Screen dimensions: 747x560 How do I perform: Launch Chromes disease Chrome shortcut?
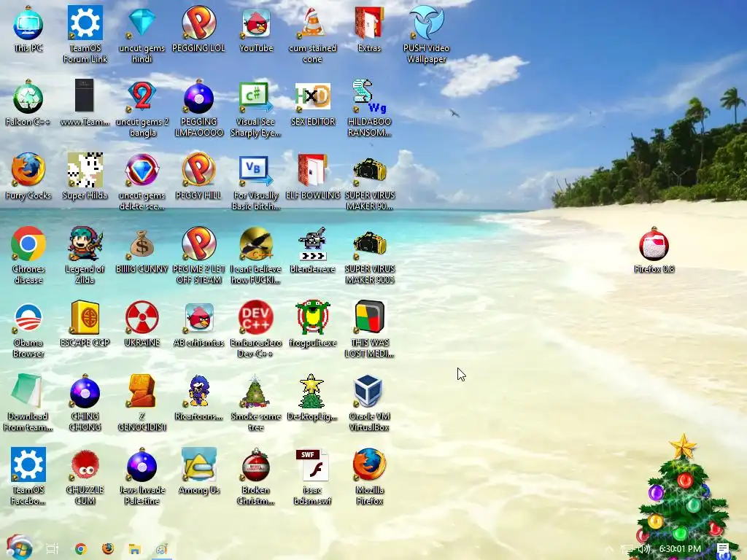28,255
